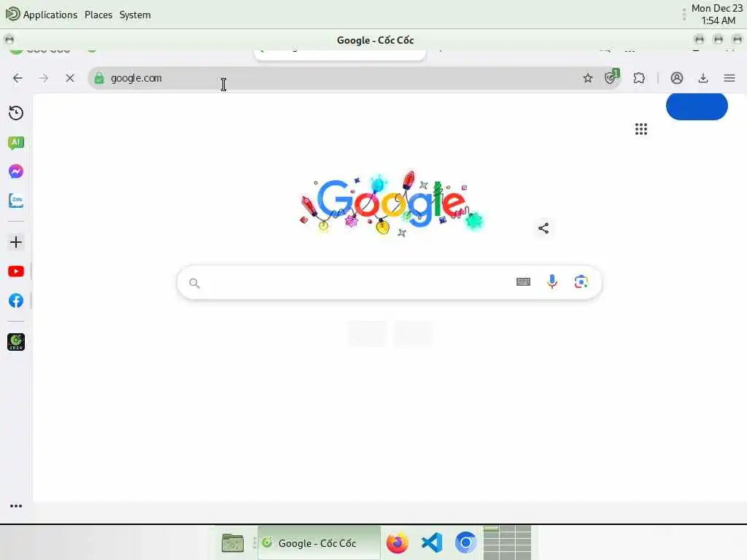Open History in the sidebar
This screenshot has width=747, height=560.
click(x=16, y=113)
